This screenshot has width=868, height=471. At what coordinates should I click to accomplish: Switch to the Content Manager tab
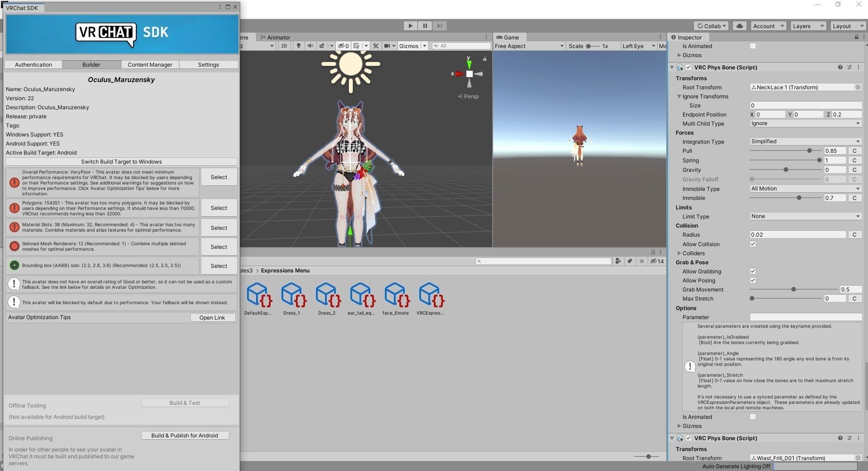coord(150,65)
